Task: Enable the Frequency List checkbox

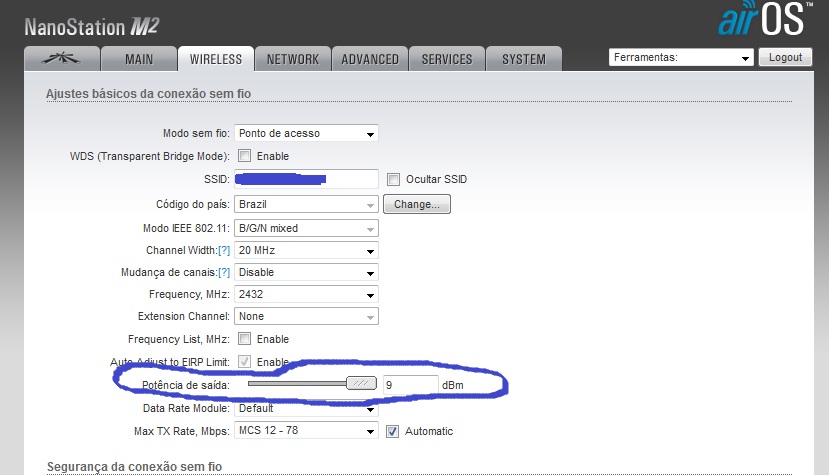Action: (244, 339)
